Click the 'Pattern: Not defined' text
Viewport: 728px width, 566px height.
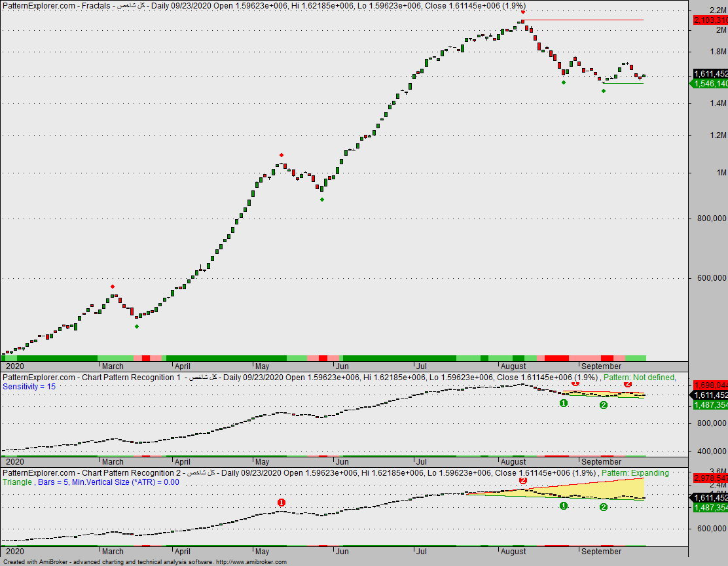pyautogui.click(x=638, y=378)
